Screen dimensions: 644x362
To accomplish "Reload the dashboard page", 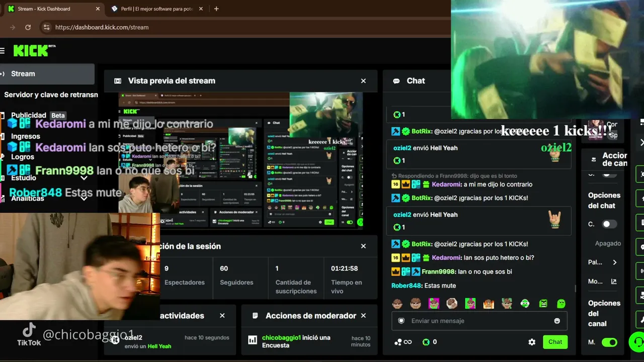I will pyautogui.click(x=28, y=27).
